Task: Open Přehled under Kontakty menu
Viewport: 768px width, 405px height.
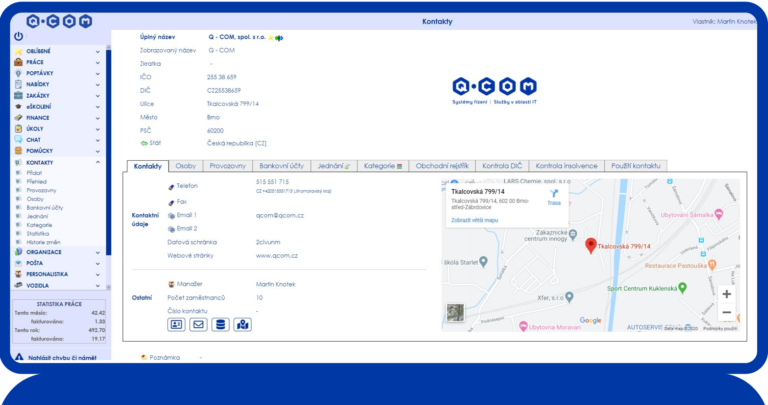Action: [x=37, y=182]
